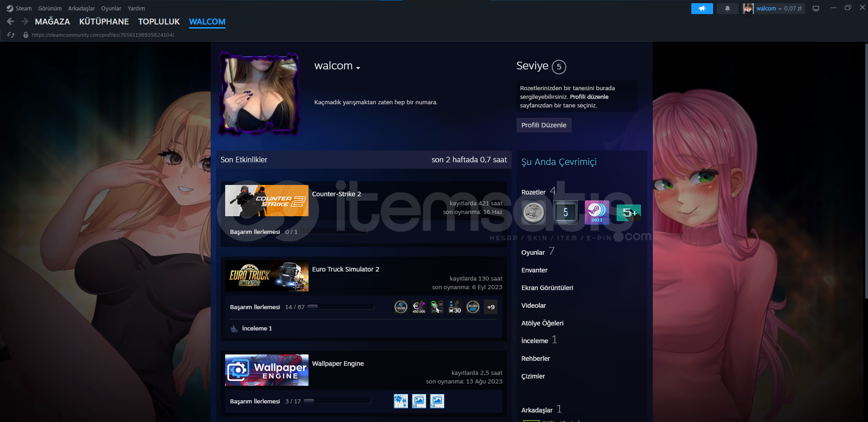Open the Ekran Görüntüleri link
Viewport: 868px width, 422px height.
547,288
